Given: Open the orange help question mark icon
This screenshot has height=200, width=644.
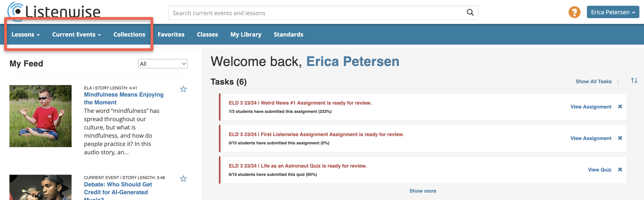Looking at the screenshot, I should pos(574,12).
